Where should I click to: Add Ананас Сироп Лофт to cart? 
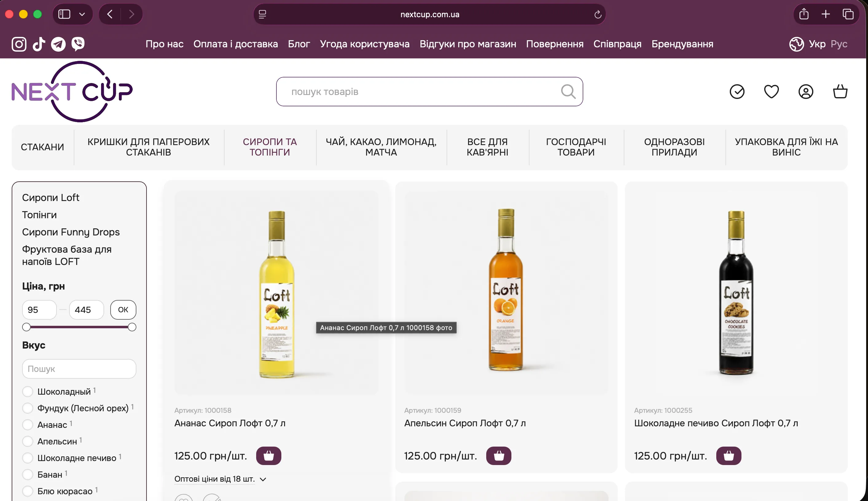269,456
